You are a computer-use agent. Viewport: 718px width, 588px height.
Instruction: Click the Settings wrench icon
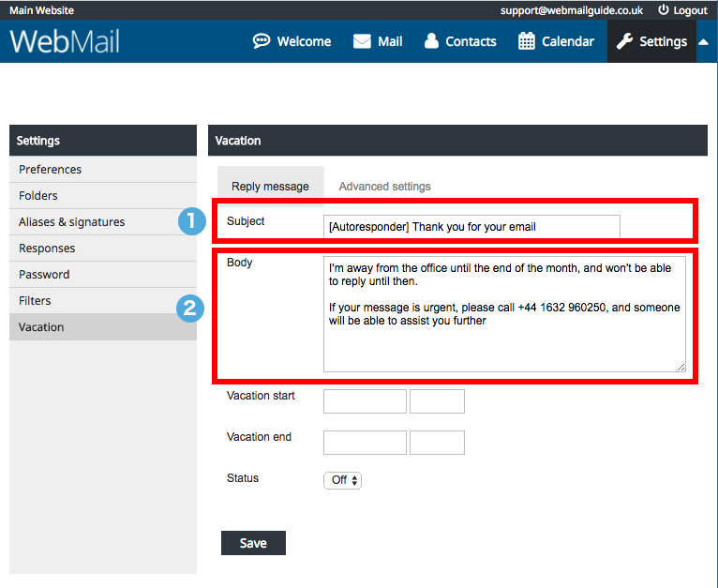coord(624,41)
